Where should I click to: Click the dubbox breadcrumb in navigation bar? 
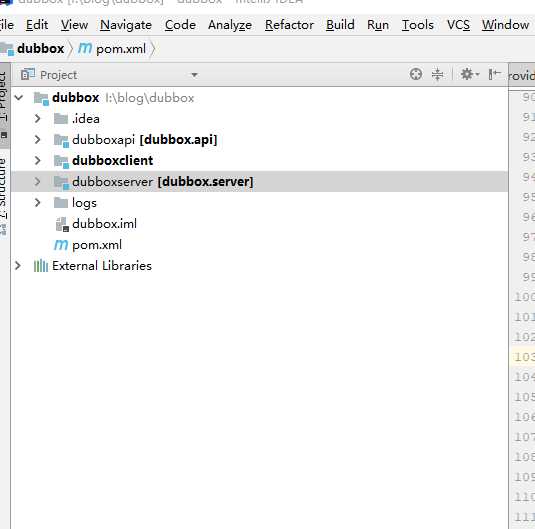pyautogui.click(x=40, y=49)
